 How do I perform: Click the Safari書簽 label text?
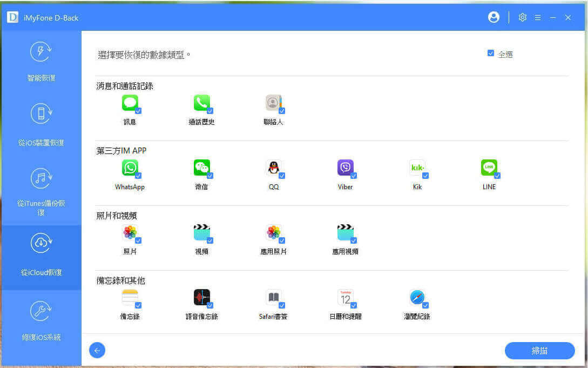pos(273,317)
